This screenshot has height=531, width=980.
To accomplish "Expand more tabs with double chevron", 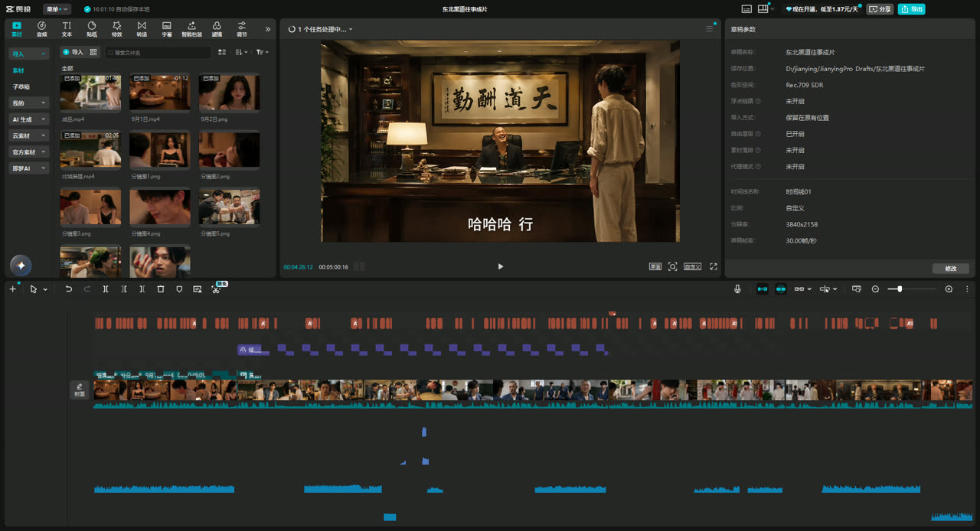I will 268,29.
